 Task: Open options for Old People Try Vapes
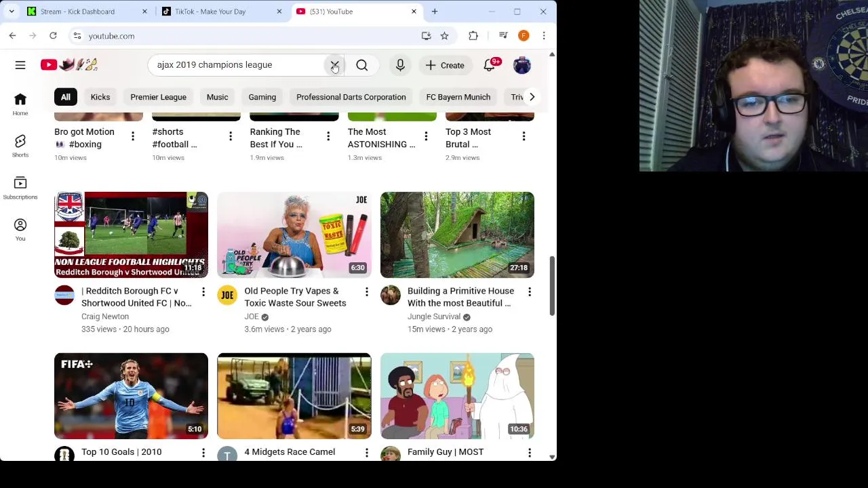click(x=367, y=291)
